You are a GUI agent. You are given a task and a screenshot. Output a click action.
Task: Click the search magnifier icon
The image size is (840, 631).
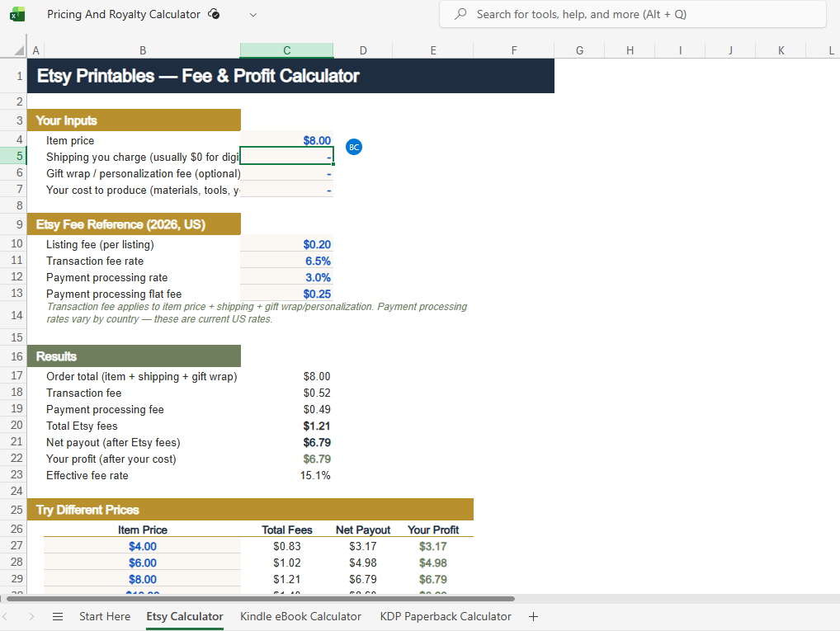[460, 15]
